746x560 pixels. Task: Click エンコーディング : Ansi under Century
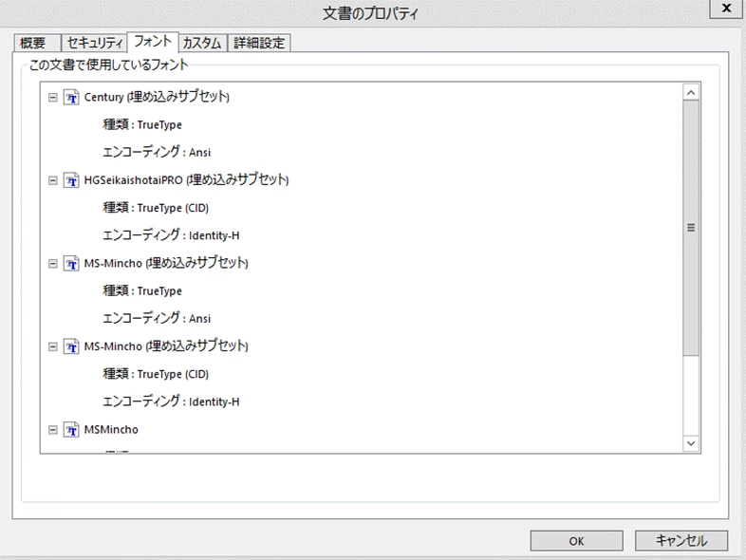157,152
